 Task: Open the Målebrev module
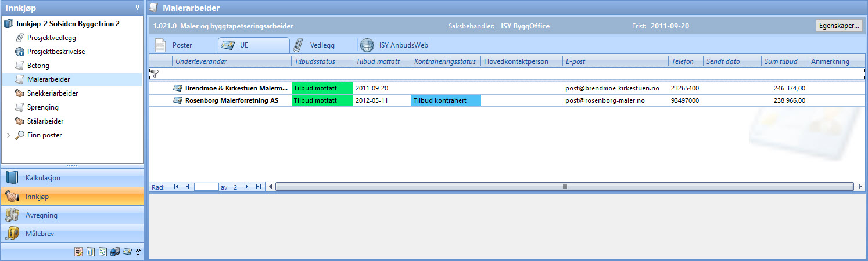[x=72, y=234]
